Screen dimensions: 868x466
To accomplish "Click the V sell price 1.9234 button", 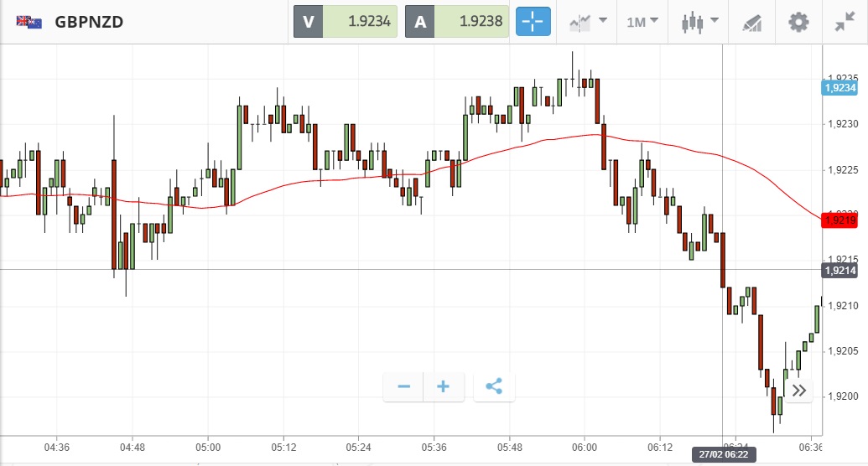I will tap(346, 22).
